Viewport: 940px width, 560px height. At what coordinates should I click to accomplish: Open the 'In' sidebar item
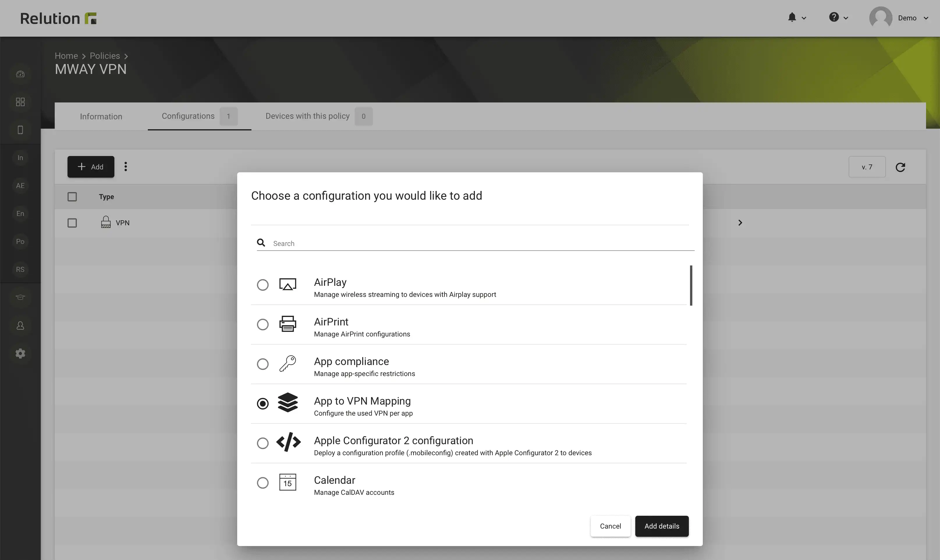coord(20,158)
